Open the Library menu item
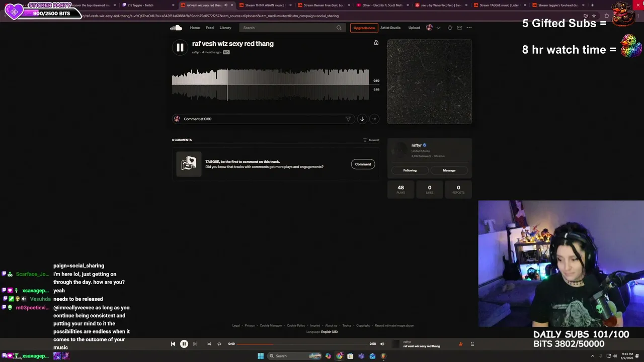The height and width of the screenshot is (362, 644). (225, 28)
